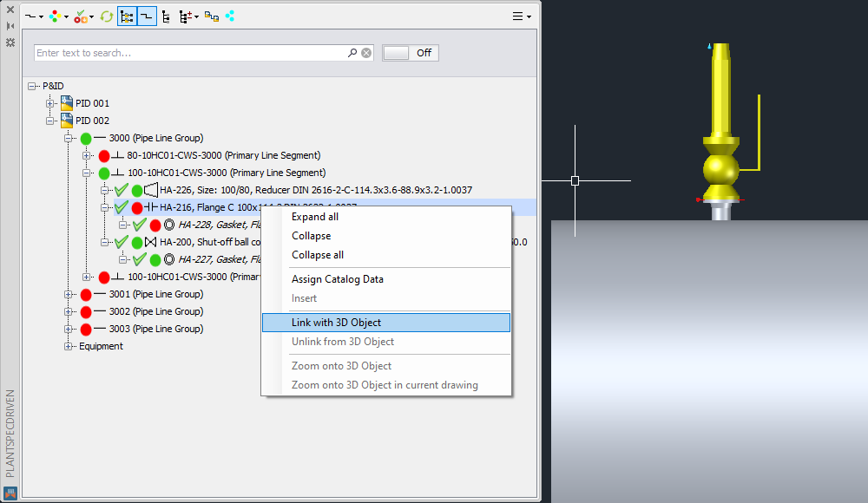Expand the 80-10HC01-CWS-3000 segment node
Image resolution: width=868 pixels, height=503 pixels.
point(86,155)
